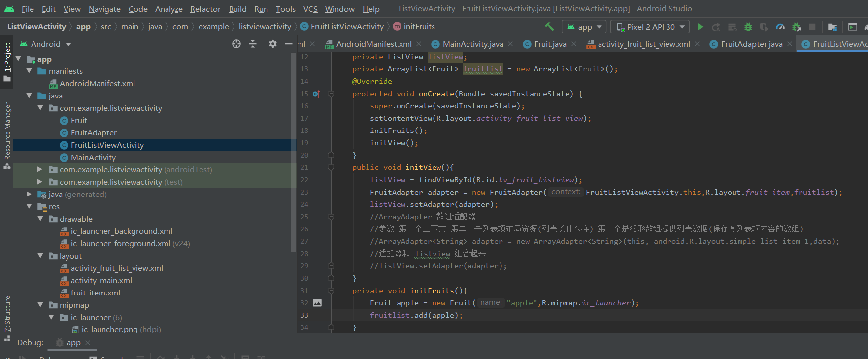The height and width of the screenshot is (359, 868).
Task: Open ic_launcher_background.xml drawable
Action: pyautogui.click(x=121, y=231)
